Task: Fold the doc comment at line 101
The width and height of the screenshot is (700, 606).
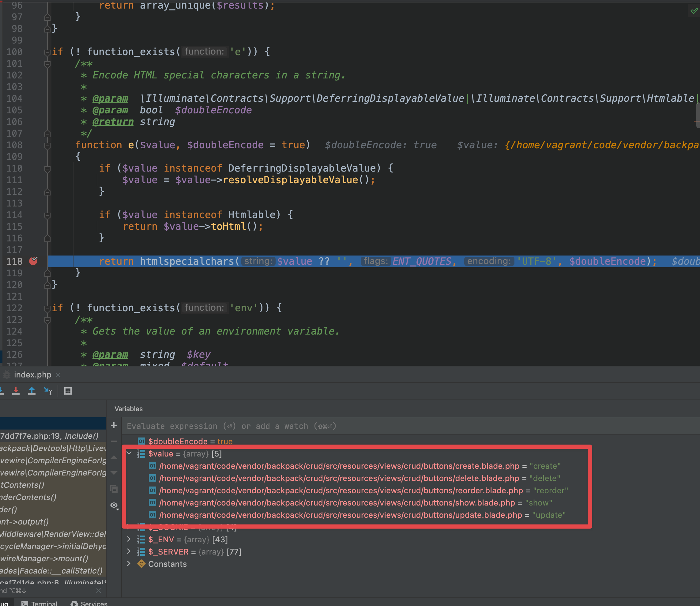Action: point(47,64)
